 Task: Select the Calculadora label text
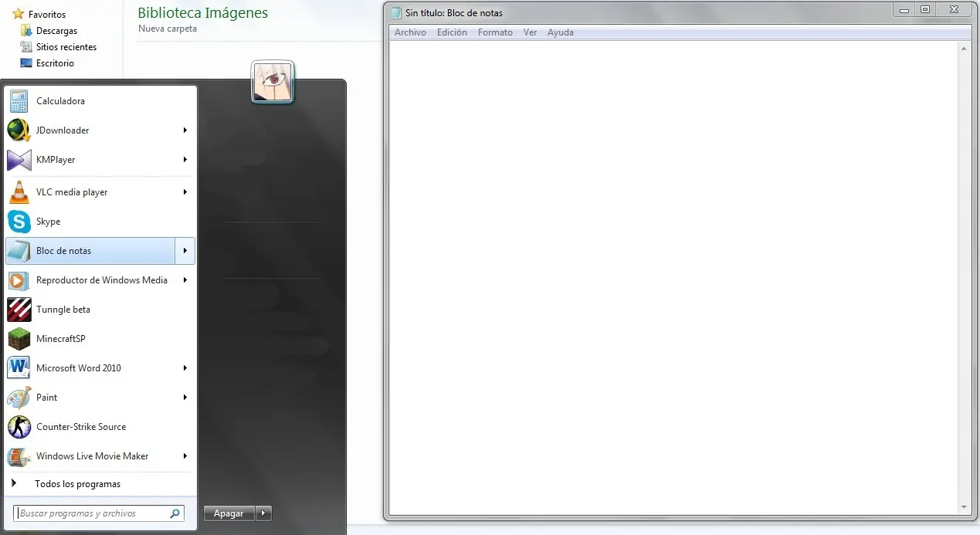[60, 101]
